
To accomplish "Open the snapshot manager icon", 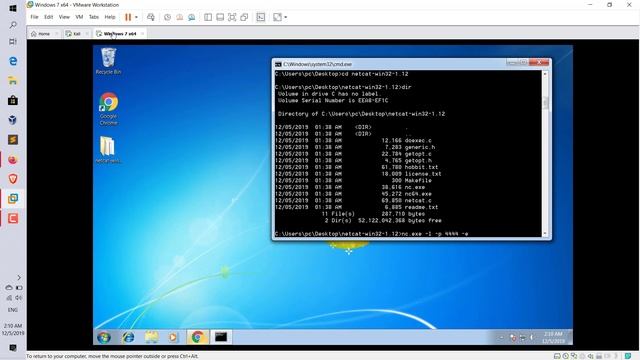I will [x=191, y=17].
